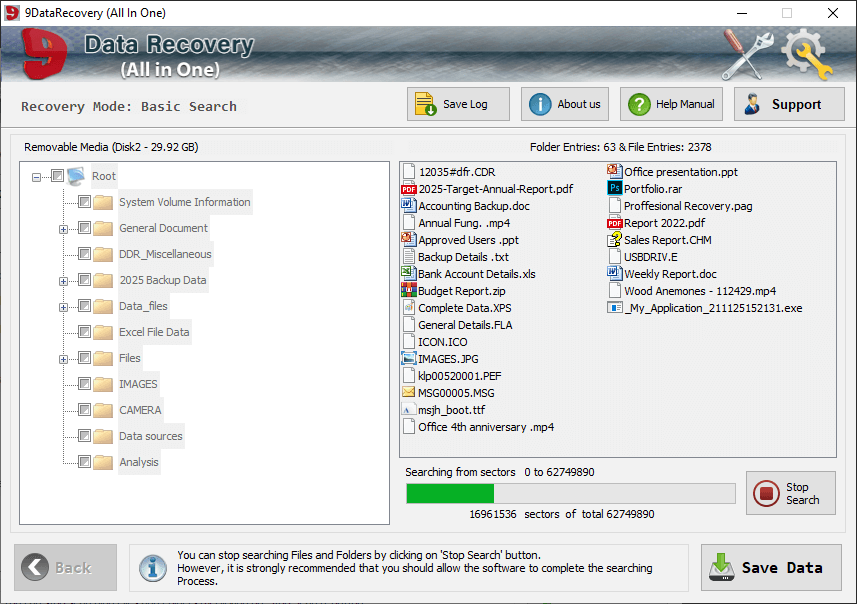Click the archive icon of Budget Report.zip
The height and width of the screenshot is (604, 857).
408,290
